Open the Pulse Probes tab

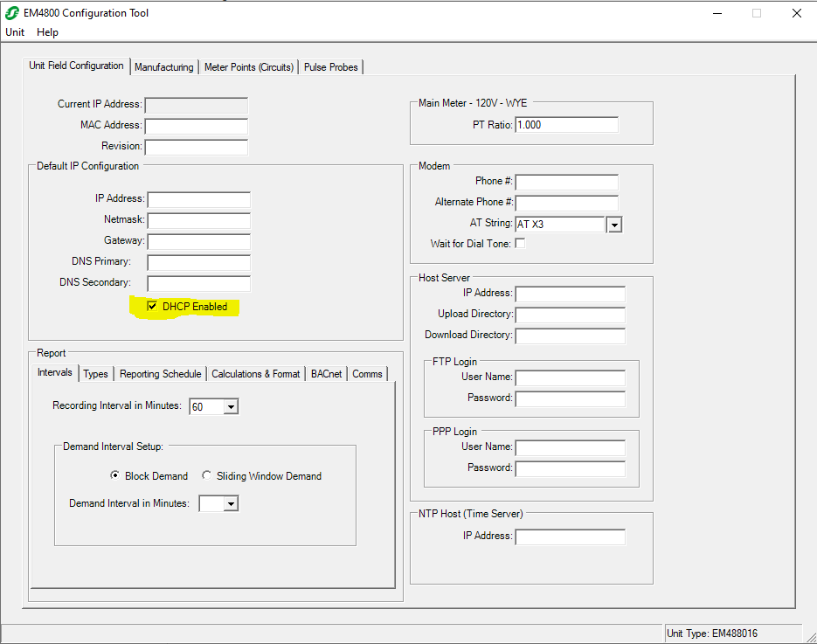click(x=331, y=67)
